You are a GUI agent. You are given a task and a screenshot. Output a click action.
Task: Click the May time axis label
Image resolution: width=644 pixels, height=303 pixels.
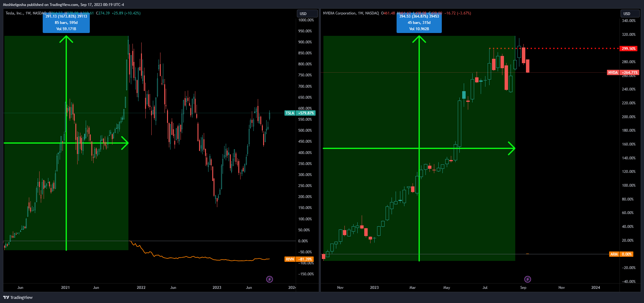(446, 288)
